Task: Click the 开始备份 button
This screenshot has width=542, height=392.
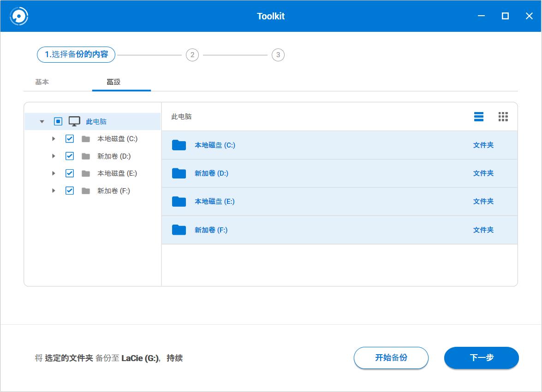Action: click(391, 358)
